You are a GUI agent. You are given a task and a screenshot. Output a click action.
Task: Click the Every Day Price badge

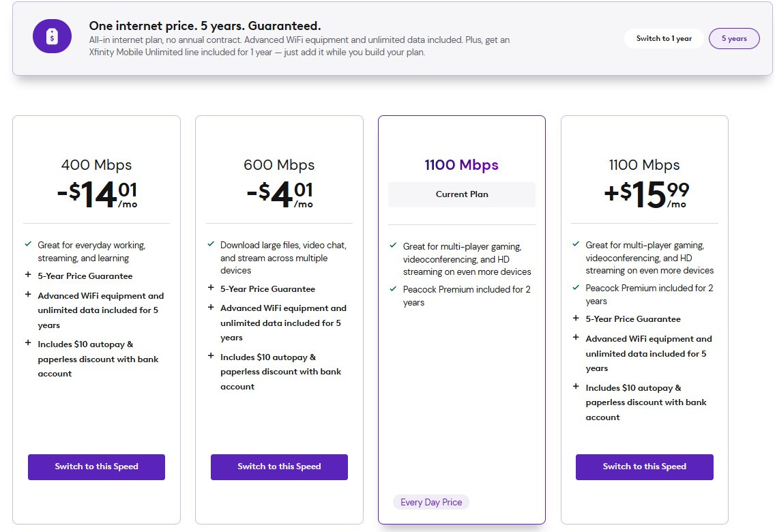click(x=431, y=503)
